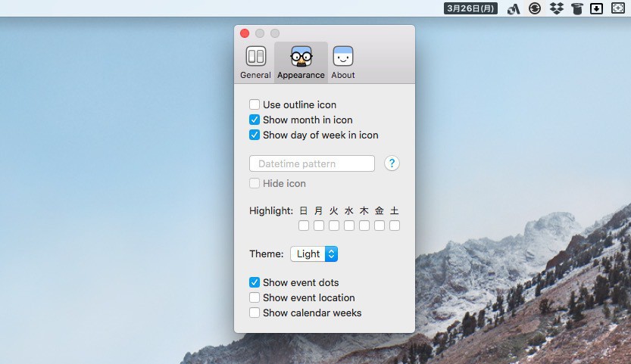Highlight Saturday (土) checkbox
Screen dimensions: 631x364
point(395,226)
